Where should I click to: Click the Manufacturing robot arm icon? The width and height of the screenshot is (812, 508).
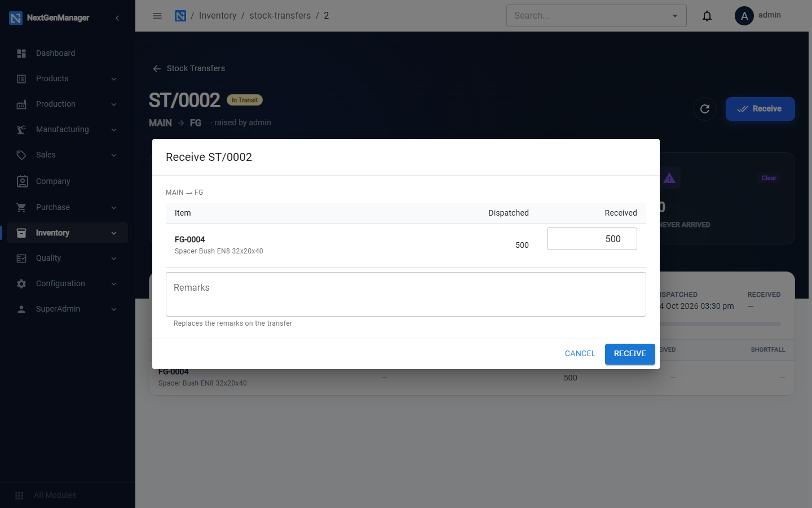tap(21, 129)
